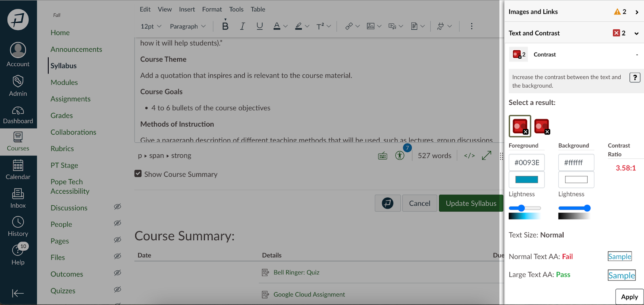Click the foreground hex input field
Viewport: 644px width, 305px height.
click(527, 163)
